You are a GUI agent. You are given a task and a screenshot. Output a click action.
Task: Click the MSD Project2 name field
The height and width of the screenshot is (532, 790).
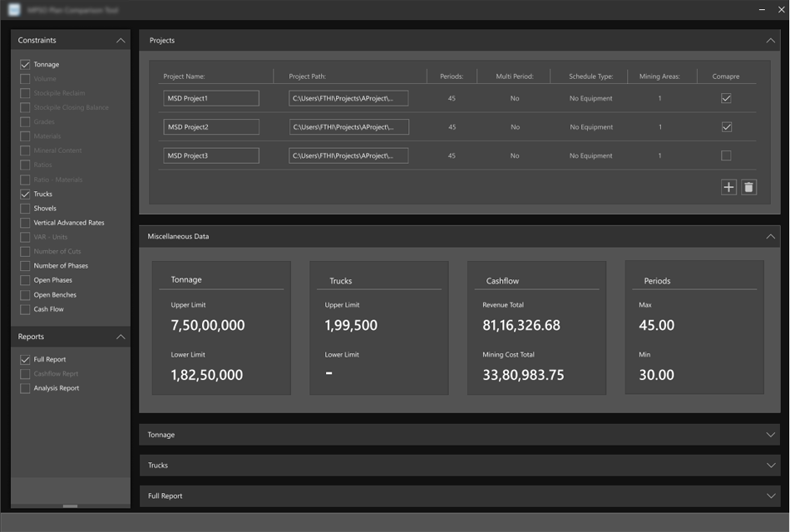[x=211, y=127]
